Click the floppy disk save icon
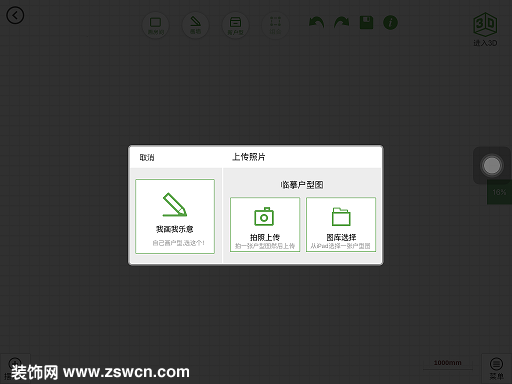The height and width of the screenshot is (384, 512). (366, 23)
